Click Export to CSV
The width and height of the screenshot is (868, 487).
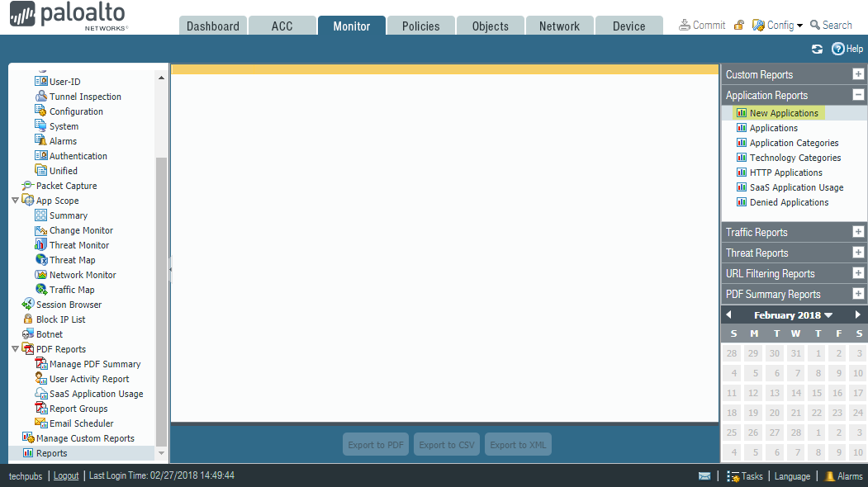(x=447, y=444)
